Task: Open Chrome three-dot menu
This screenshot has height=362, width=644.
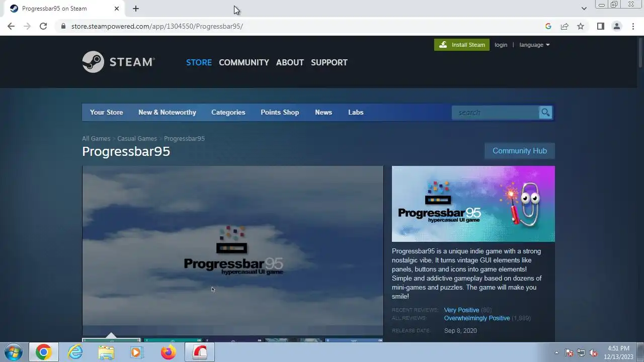Action: [x=633, y=26]
